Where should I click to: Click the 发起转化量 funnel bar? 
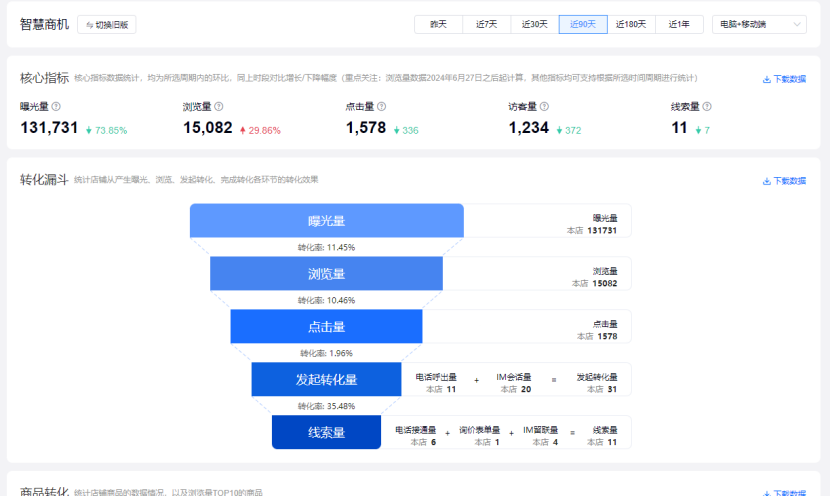[327, 380]
